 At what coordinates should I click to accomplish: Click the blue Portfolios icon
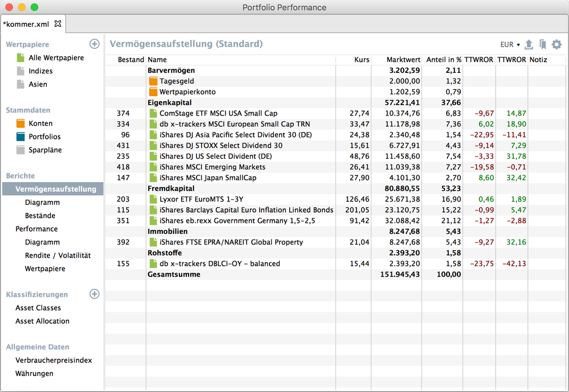21,137
